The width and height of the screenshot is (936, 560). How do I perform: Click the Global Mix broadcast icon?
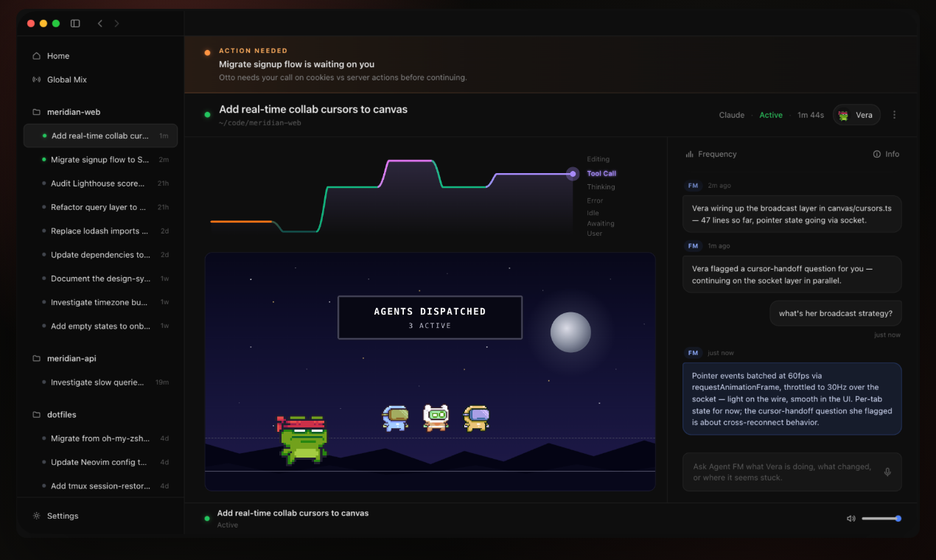click(x=36, y=80)
